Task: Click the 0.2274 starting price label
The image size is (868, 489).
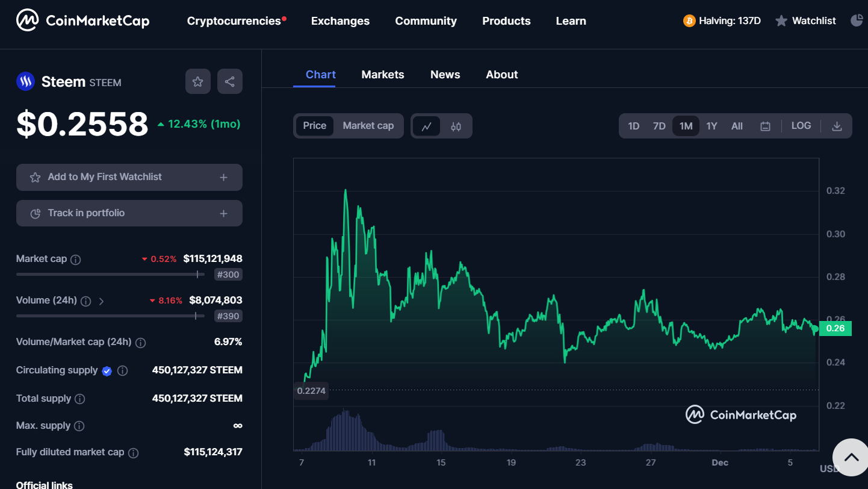Action: [311, 391]
